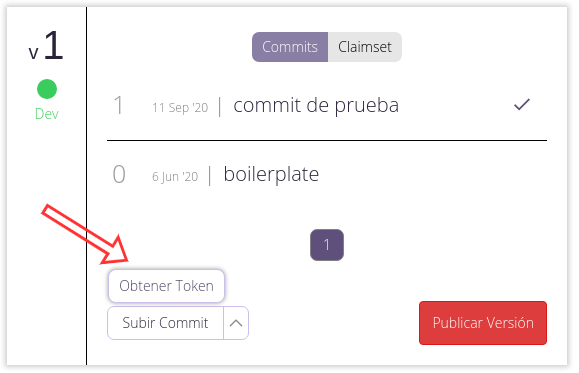Click the Subir Commit button

click(x=165, y=323)
